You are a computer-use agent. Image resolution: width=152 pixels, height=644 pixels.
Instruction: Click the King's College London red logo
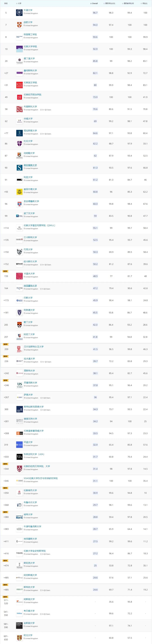point(19,85)
